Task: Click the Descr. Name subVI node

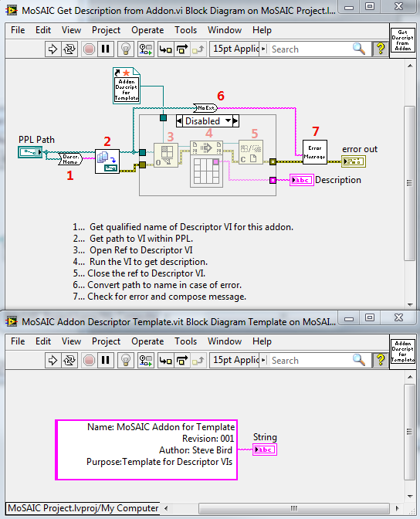Action: [70, 159]
